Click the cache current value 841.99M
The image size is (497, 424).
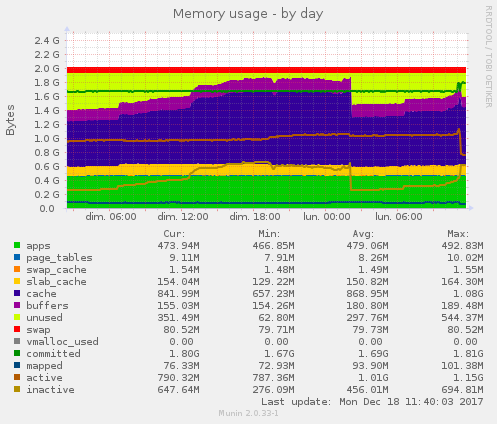click(x=178, y=294)
